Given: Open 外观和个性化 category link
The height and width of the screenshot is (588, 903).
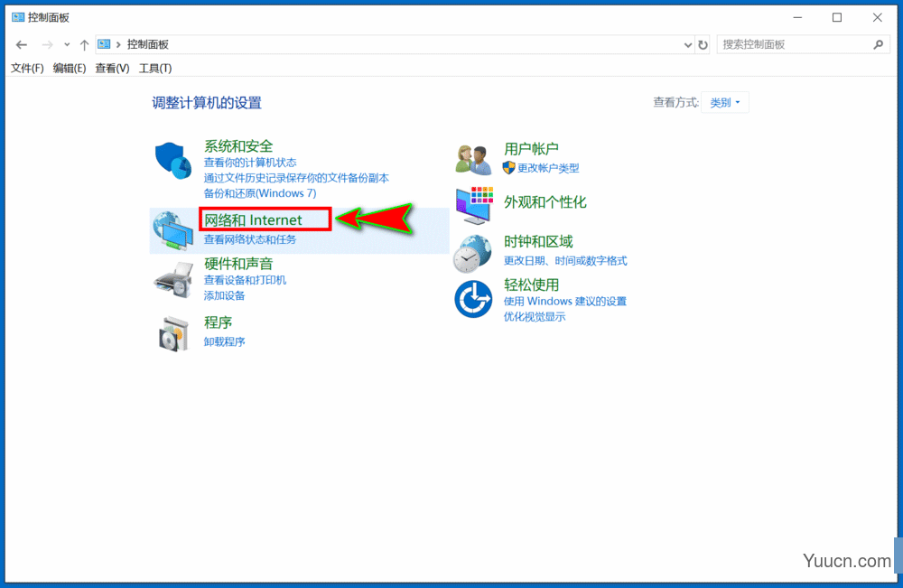Looking at the screenshot, I should click(x=545, y=202).
